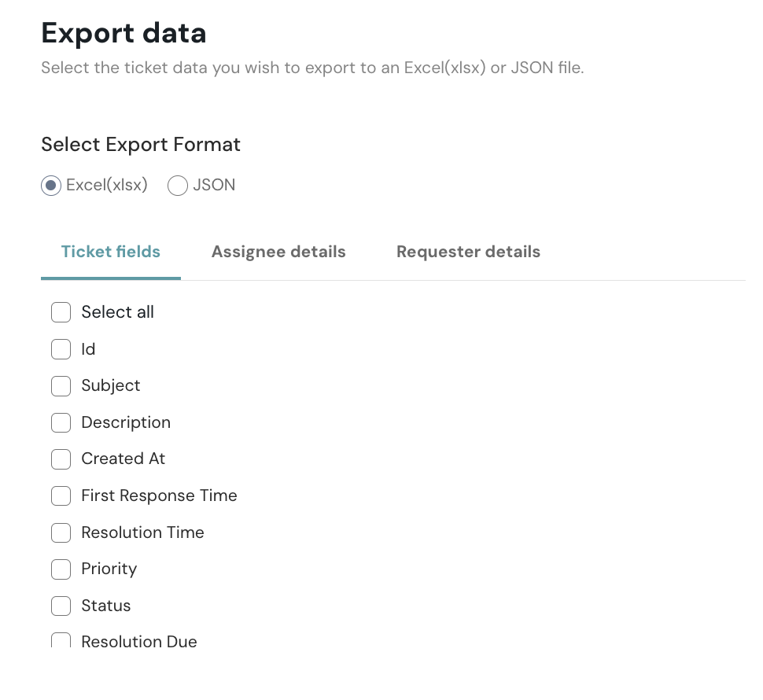Enable the Subject field checkbox
The image size is (763, 700).
(x=61, y=386)
